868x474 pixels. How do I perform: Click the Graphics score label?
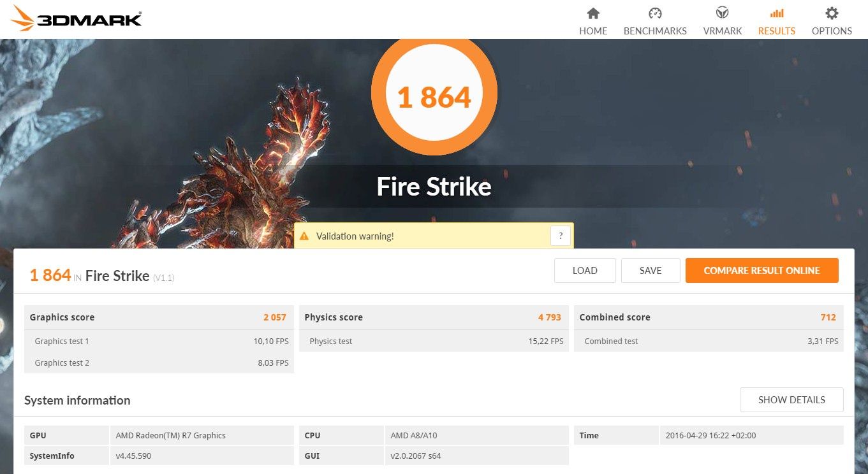[62, 317]
